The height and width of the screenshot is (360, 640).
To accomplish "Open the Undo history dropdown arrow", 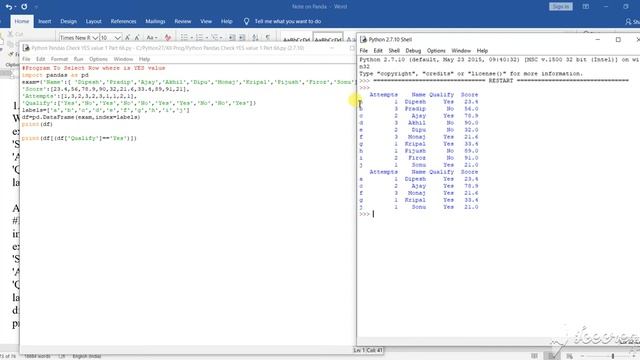I will click(16, 7).
